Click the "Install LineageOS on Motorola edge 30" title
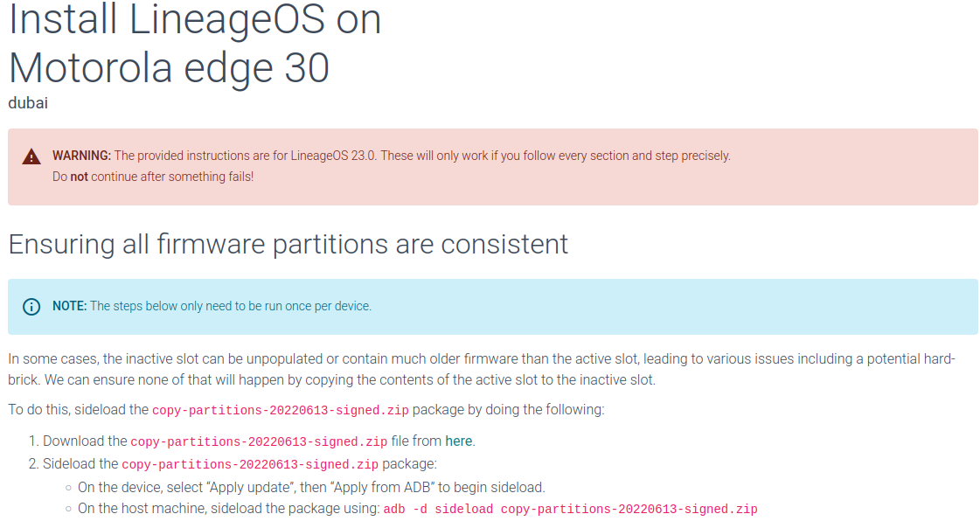Viewport: 980px width, 521px height. point(195,44)
